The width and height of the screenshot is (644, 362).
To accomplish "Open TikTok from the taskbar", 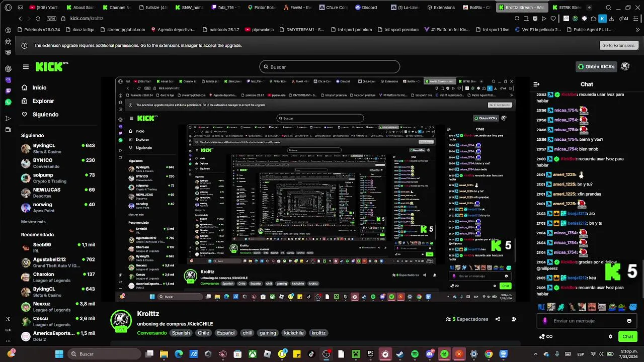I will point(311,354).
